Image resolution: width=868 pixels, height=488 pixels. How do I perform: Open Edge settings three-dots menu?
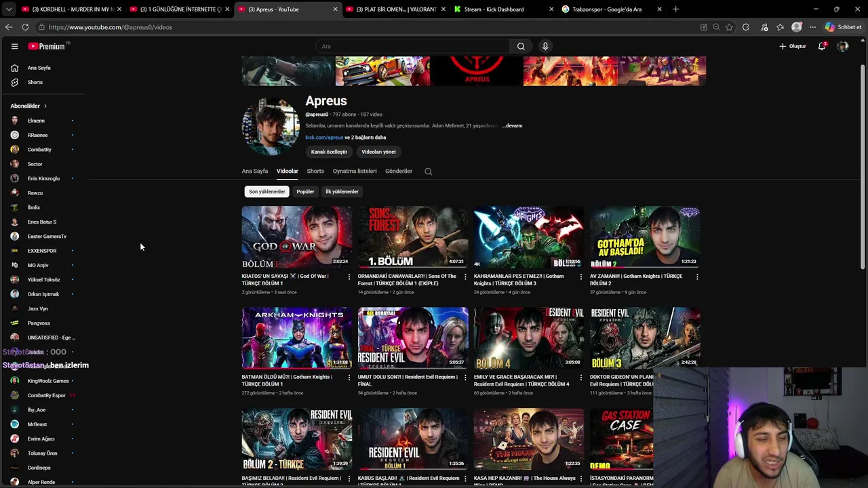812,27
